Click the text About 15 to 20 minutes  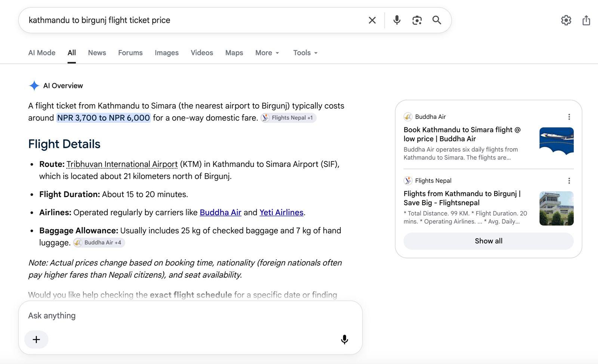[145, 195]
